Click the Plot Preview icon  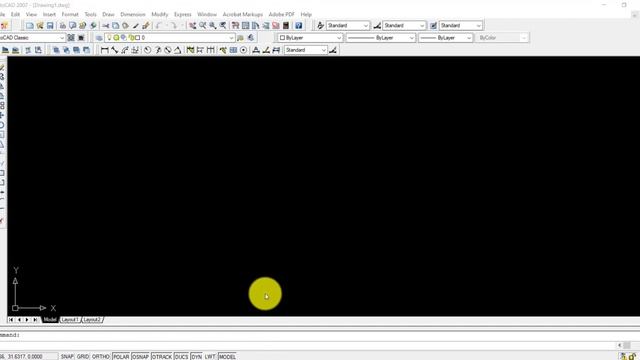pyautogui.click(x=73, y=26)
